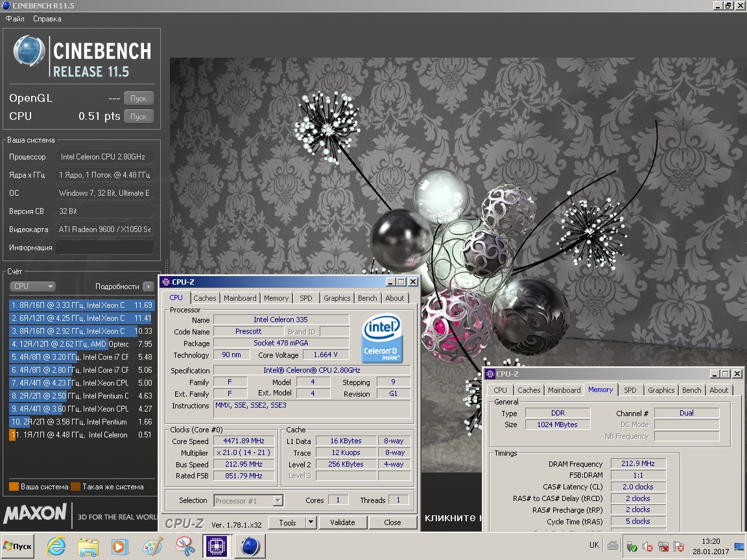The height and width of the screenshot is (560, 747).
Task: Open the Tools dropdown arrow
Action: tap(311, 522)
